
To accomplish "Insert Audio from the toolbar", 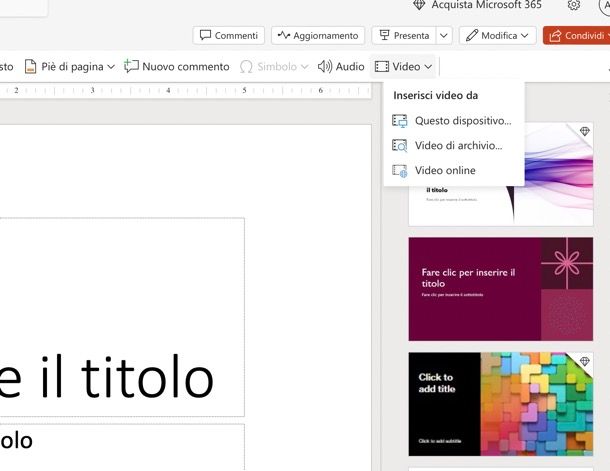I will (341, 67).
